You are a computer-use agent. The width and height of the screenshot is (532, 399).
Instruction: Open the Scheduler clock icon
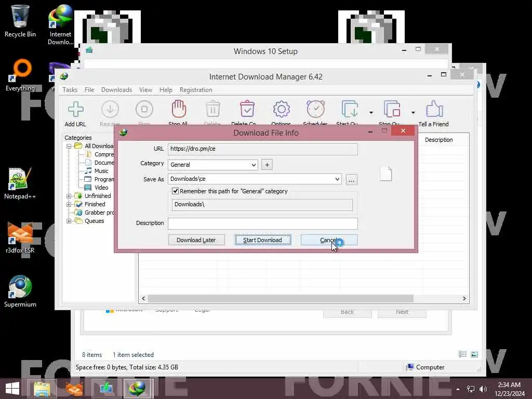pos(315,109)
